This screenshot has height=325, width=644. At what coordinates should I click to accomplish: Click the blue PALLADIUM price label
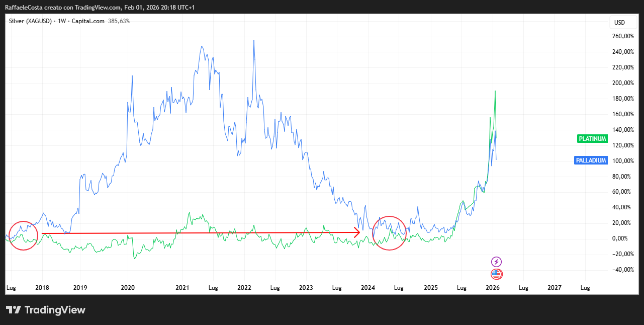(591, 160)
